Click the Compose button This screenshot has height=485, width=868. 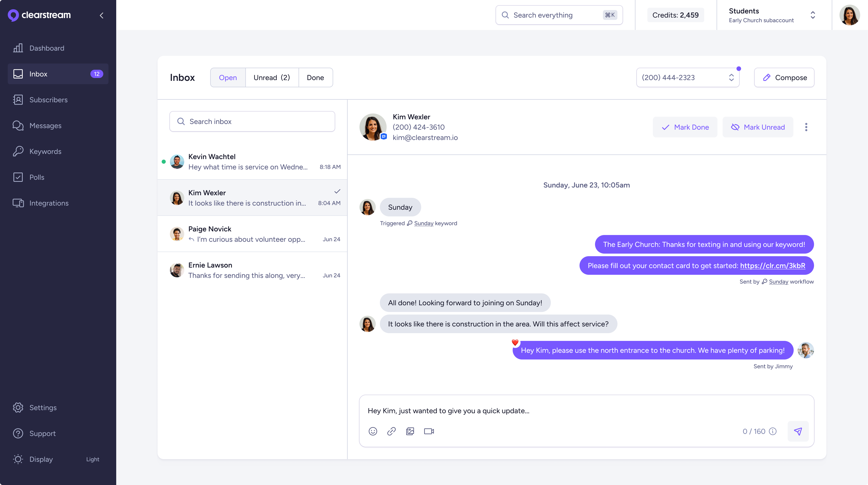(x=784, y=77)
